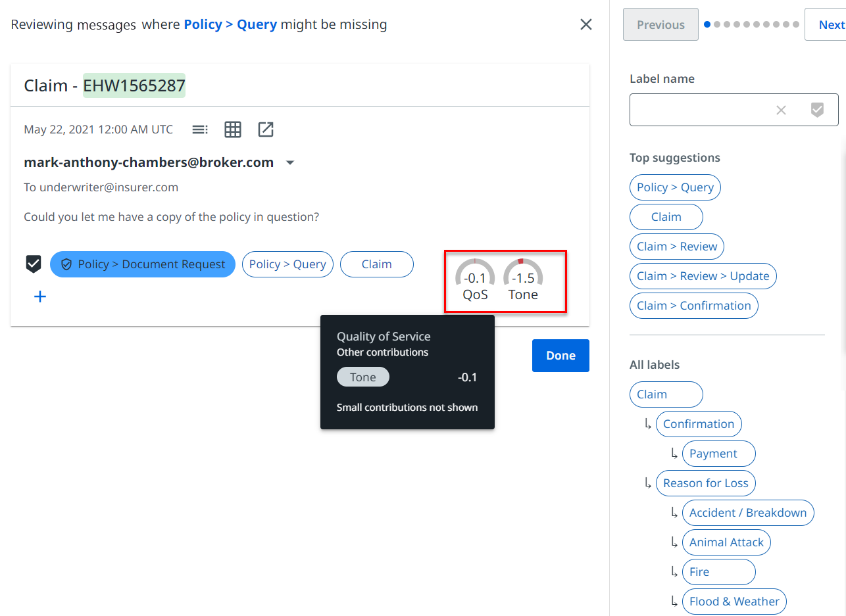Clear the Label name field
This screenshot has height=616, width=846.
(781, 110)
